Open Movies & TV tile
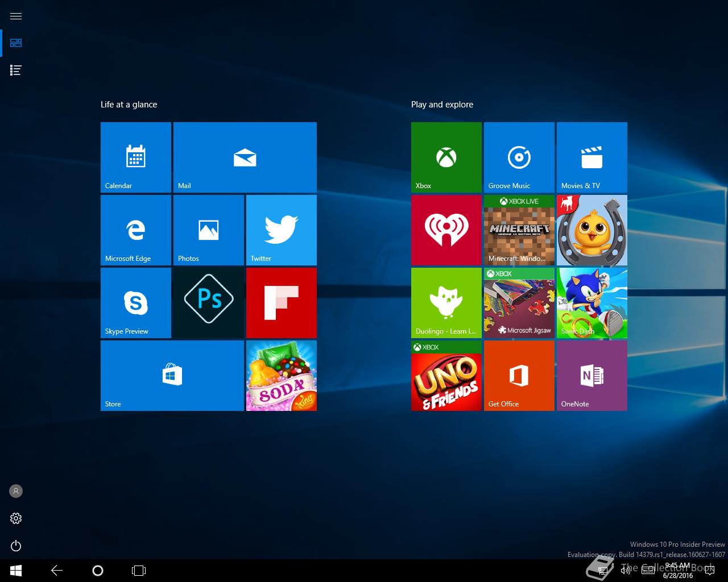The image size is (728, 582). click(592, 157)
